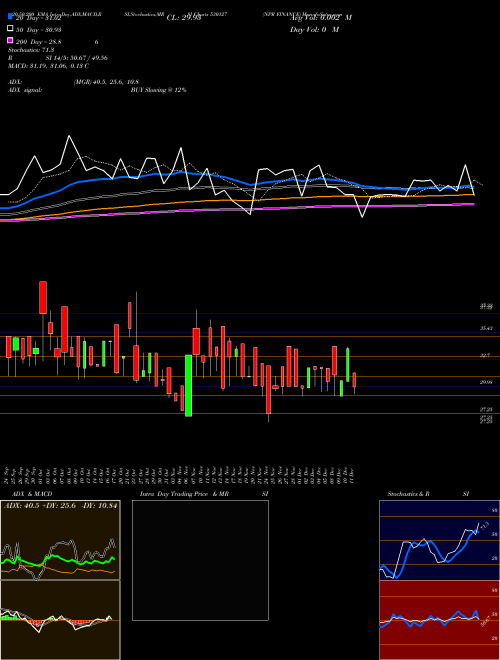
Task: Click the white 50 Day EMA legend swatch
Action: click(11, 29)
